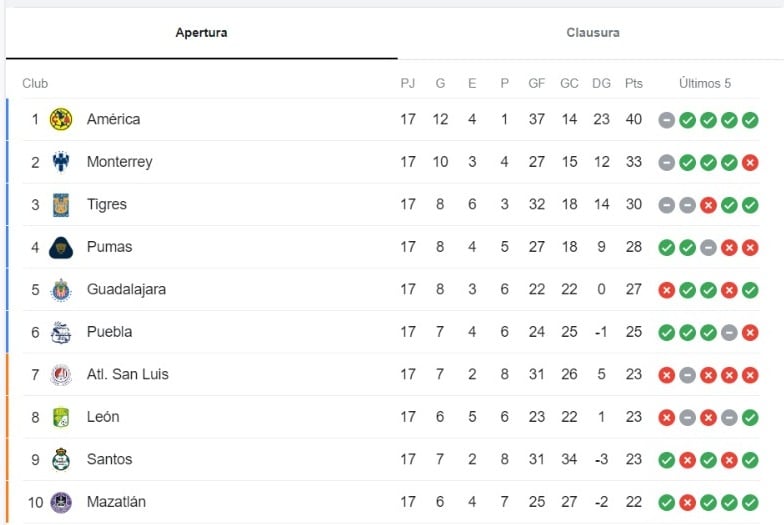The width and height of the screenshot is (784, 525).
Task: Click the León club crest icon
Action: coord(61,417)
